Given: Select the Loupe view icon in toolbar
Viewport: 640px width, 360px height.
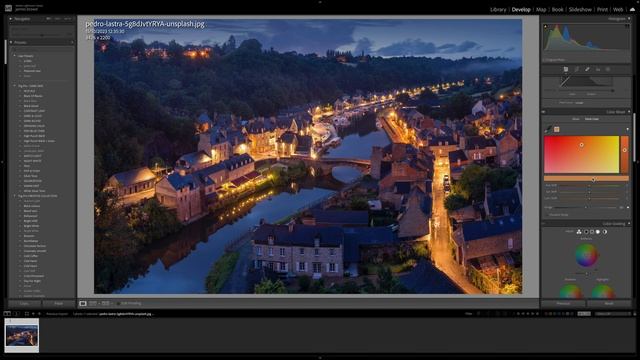Looking at the screenshot, I should [83, 304].
